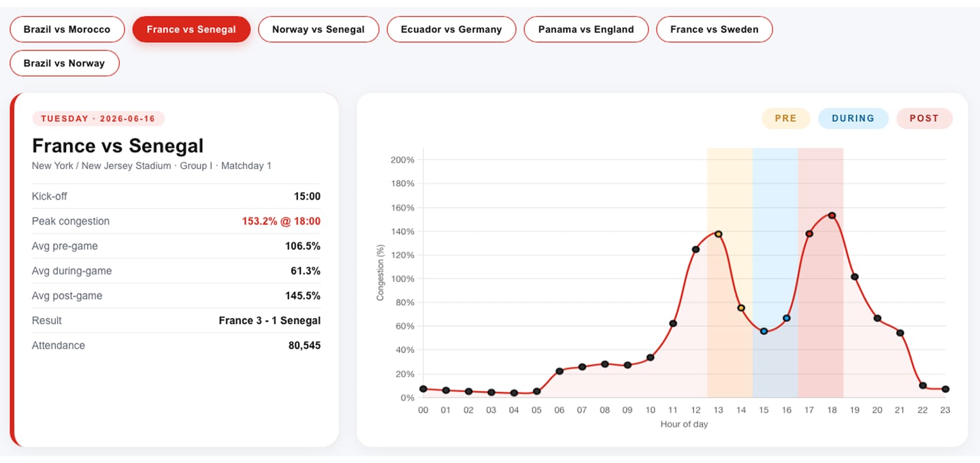
Task: Show the Brazil vs Norway match
Action: [65, 63]
